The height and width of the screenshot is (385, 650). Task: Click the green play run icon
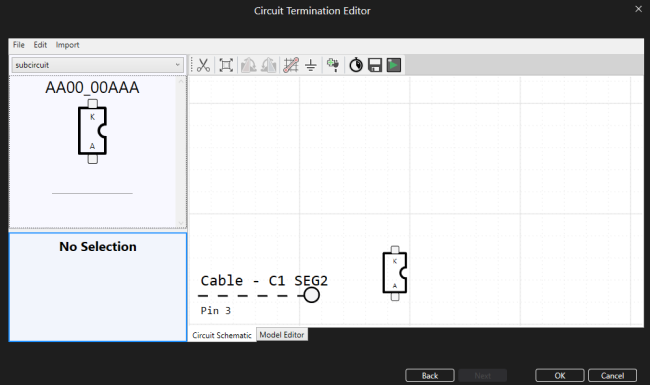394,65
